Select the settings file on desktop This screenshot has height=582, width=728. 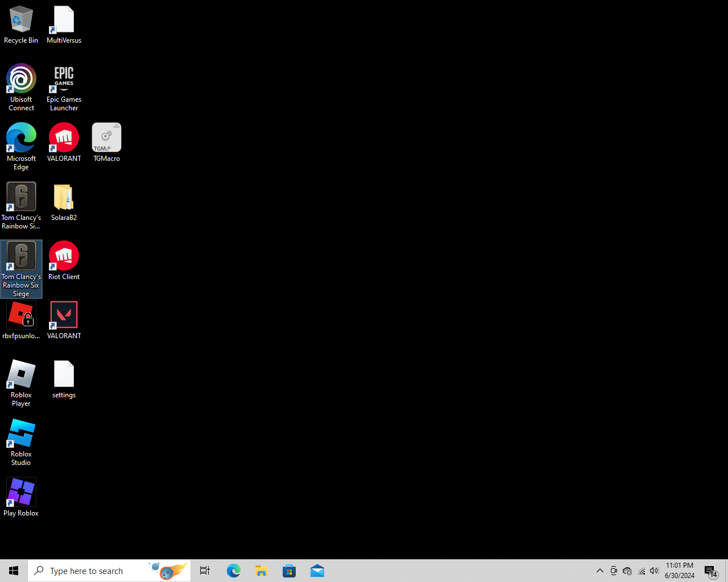point(64,379)
